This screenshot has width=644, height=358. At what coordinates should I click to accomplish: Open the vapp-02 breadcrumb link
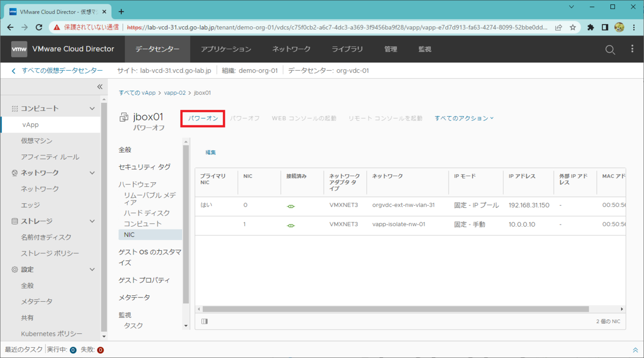175,93
